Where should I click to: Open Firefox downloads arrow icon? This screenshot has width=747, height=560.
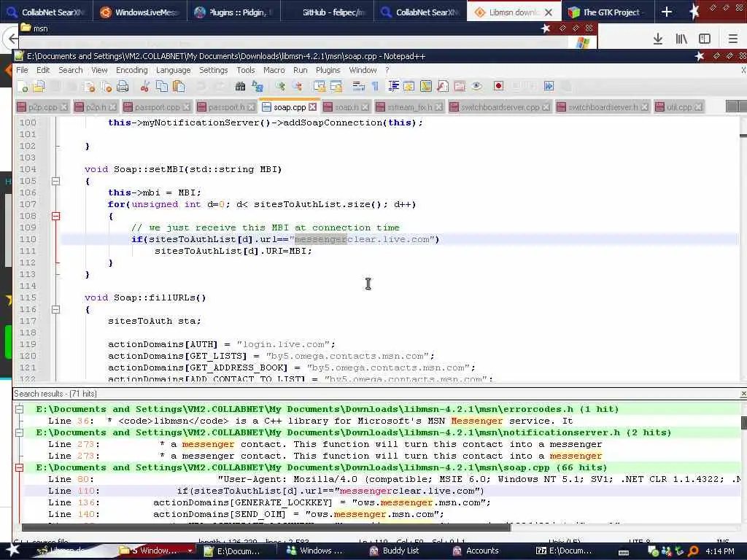click(x=658, y=39)
